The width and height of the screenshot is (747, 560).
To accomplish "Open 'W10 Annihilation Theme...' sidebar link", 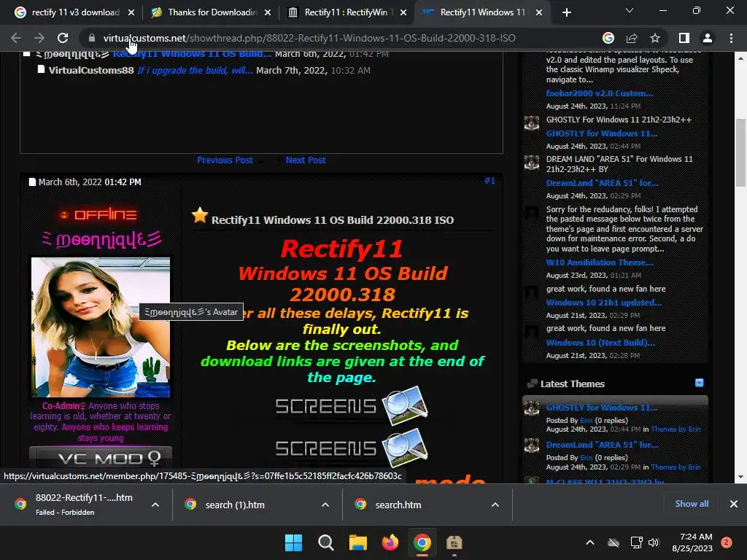I will [600, 262].
